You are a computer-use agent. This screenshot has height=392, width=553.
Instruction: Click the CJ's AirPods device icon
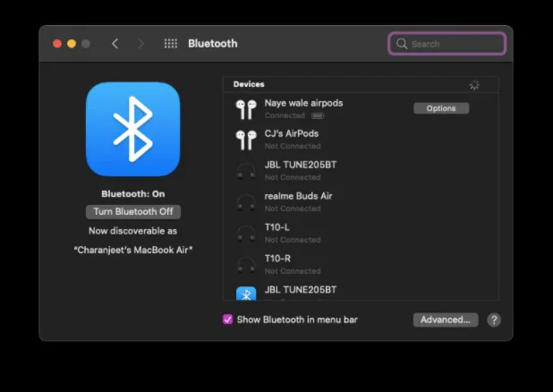click(245, 140)
